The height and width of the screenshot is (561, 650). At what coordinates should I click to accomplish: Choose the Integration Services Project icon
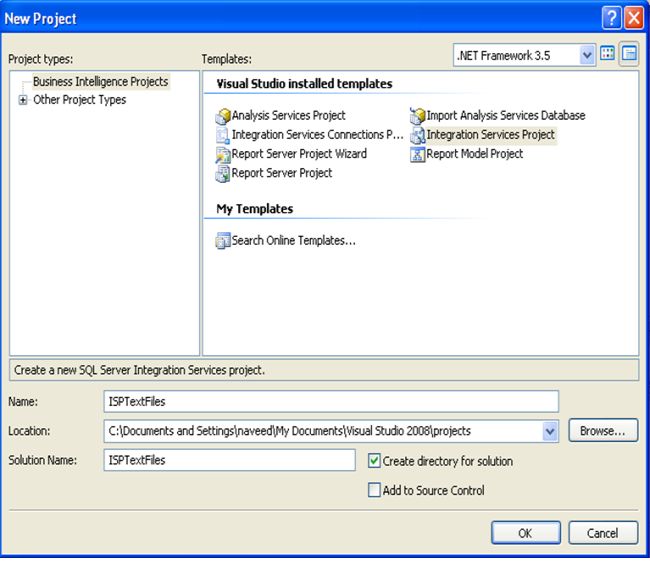pos(417,135)
